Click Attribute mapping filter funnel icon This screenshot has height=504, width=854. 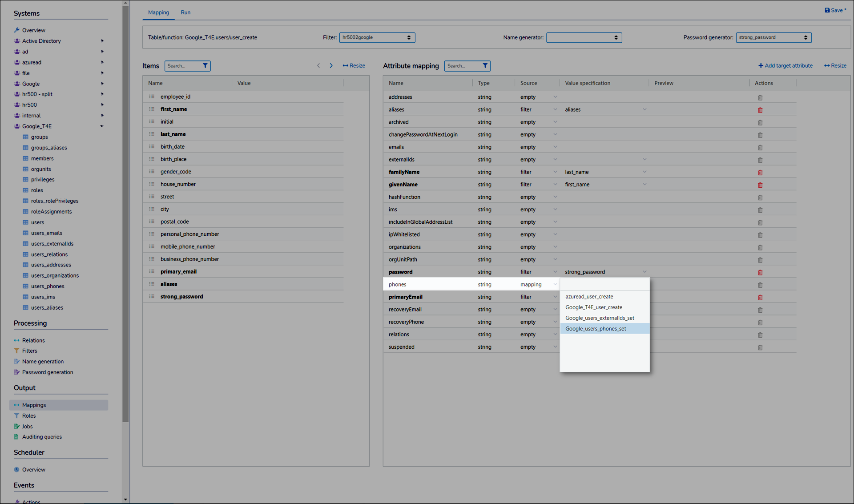(485, 66)
